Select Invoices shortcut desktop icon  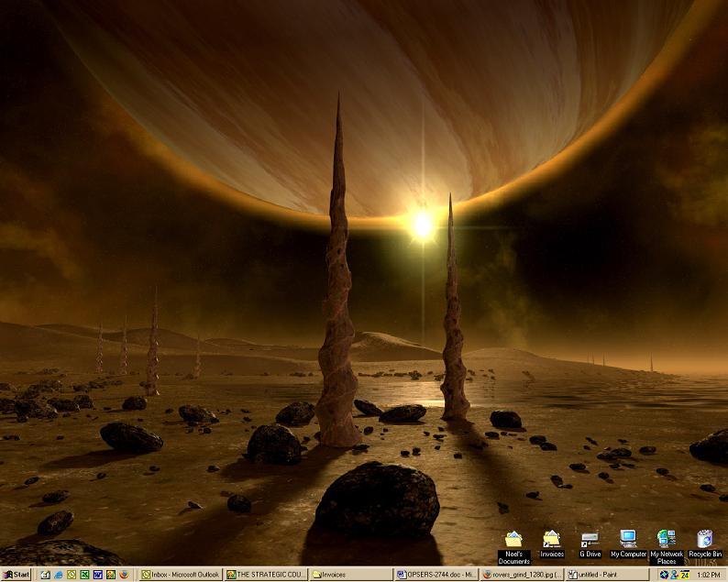click(552, 541)
